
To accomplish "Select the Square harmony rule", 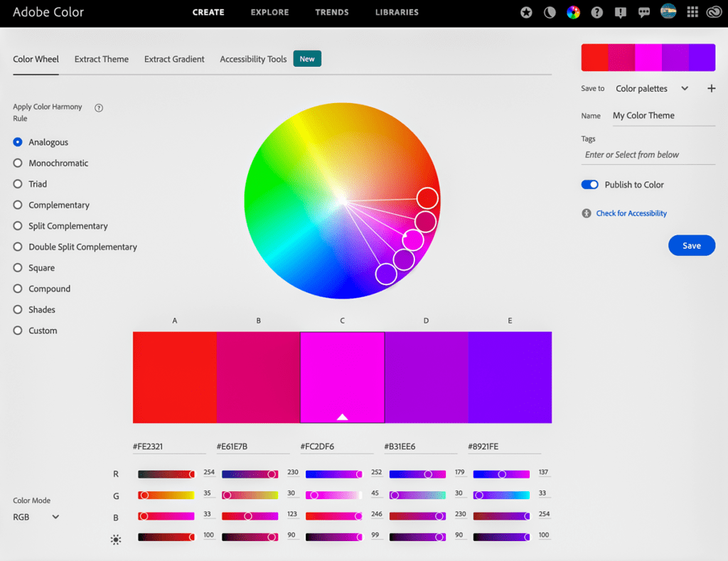I will (34, 267).
